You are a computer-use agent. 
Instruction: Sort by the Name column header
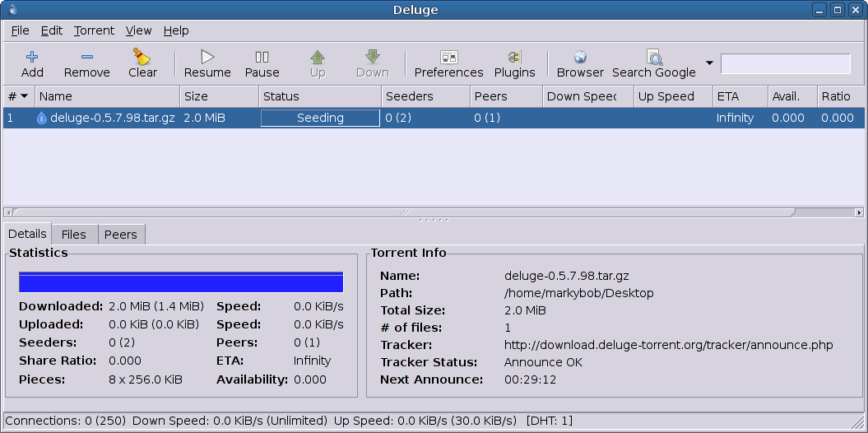[108, 96]
